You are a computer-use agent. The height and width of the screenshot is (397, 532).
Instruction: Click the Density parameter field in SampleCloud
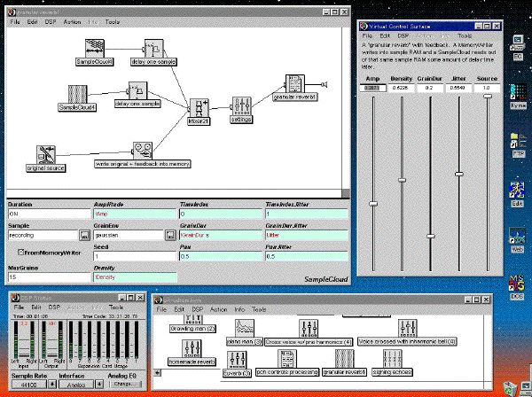coord(135,277)
